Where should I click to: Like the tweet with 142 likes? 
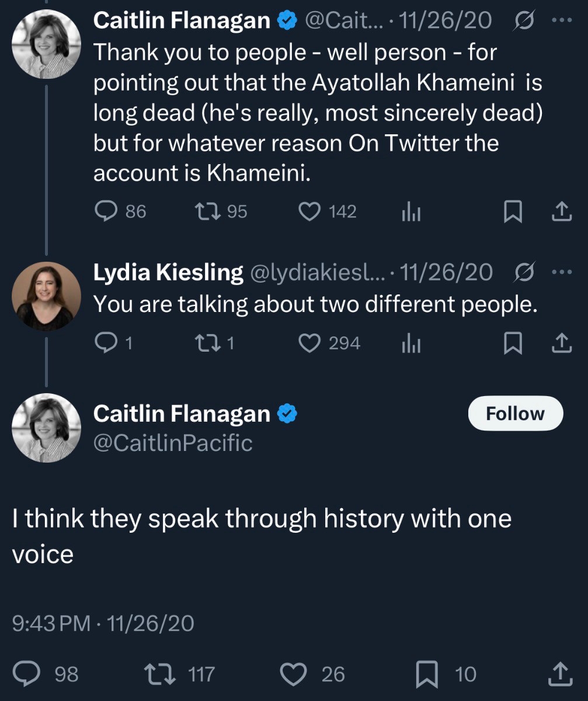click(x=308, y=211)
